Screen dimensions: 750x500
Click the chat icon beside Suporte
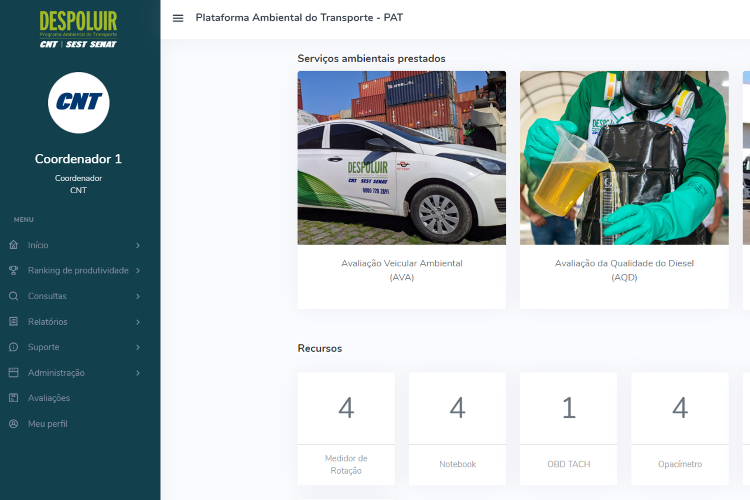tap(13, 347)
